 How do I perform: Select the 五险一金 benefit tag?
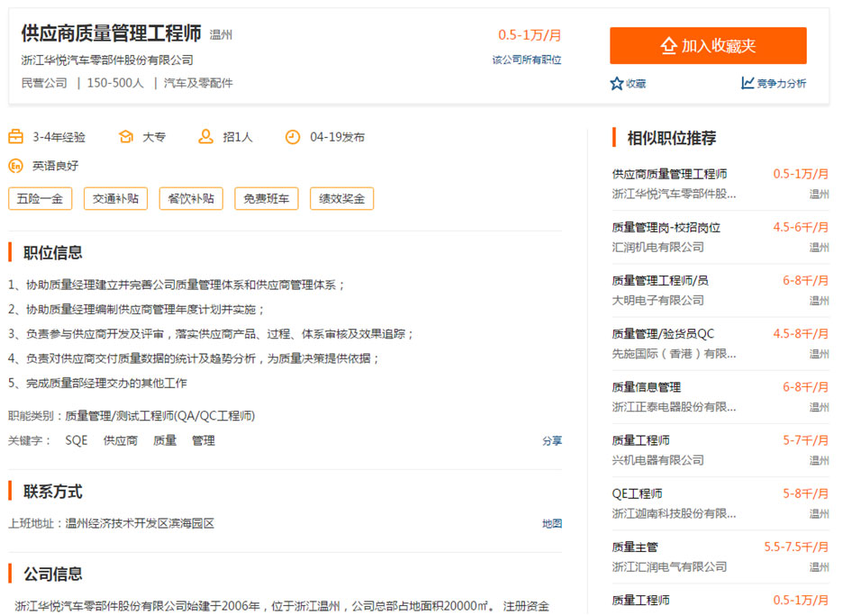pos(40,199)
